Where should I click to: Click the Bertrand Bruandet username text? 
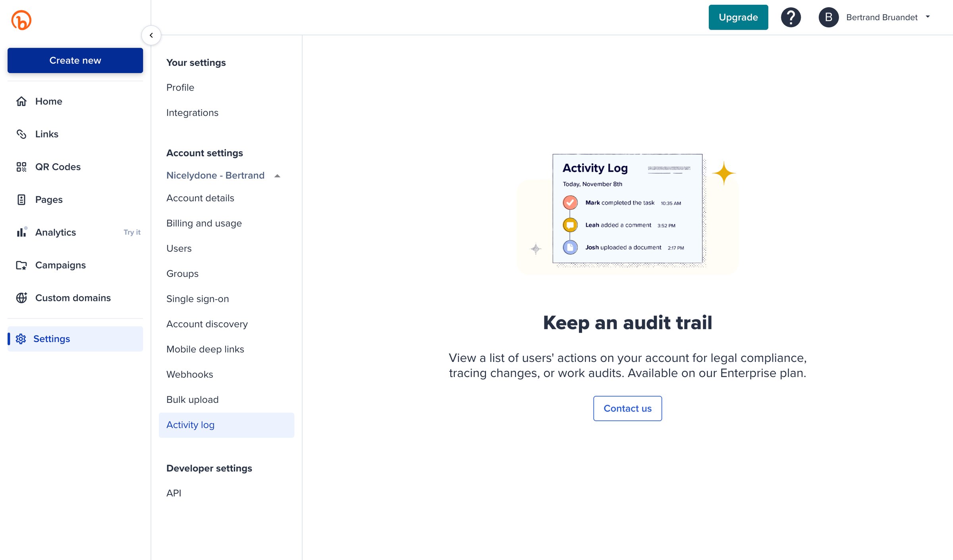coord(882,17)
